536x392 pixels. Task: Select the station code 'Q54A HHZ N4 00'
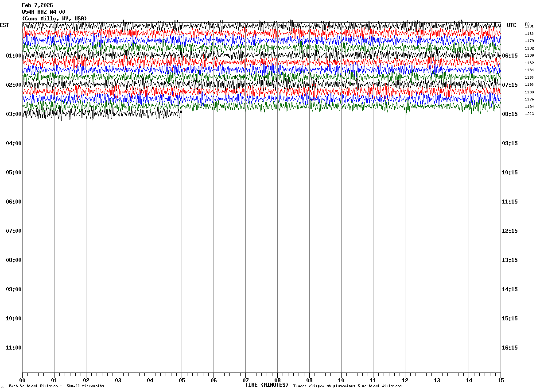point(43,12)
